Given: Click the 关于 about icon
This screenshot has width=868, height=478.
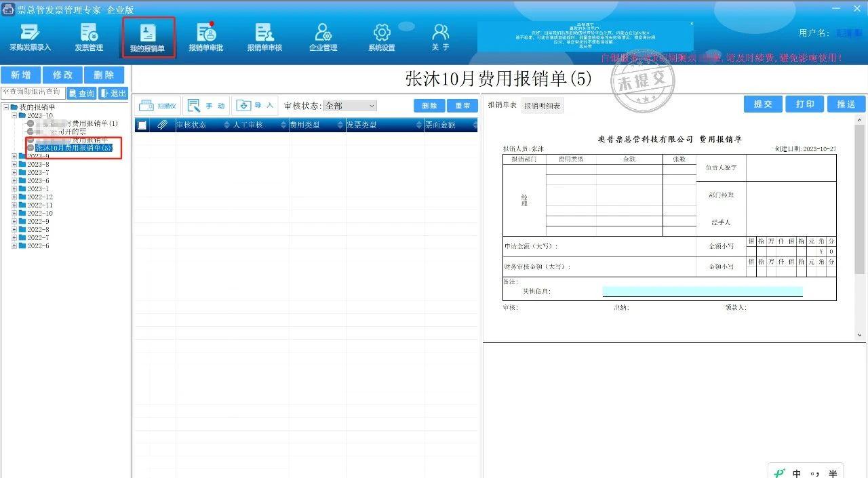Looking at the screenshot, I should tap(441, 38).
